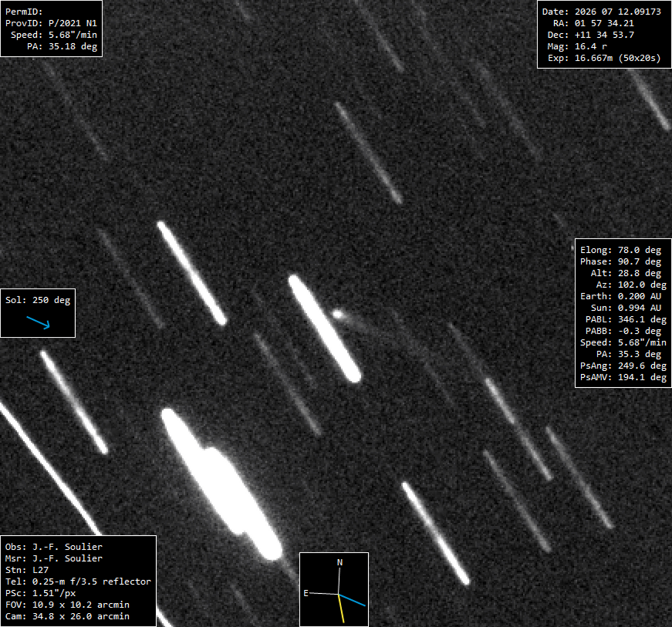Click the blue line in compass box

pos(353,600)
